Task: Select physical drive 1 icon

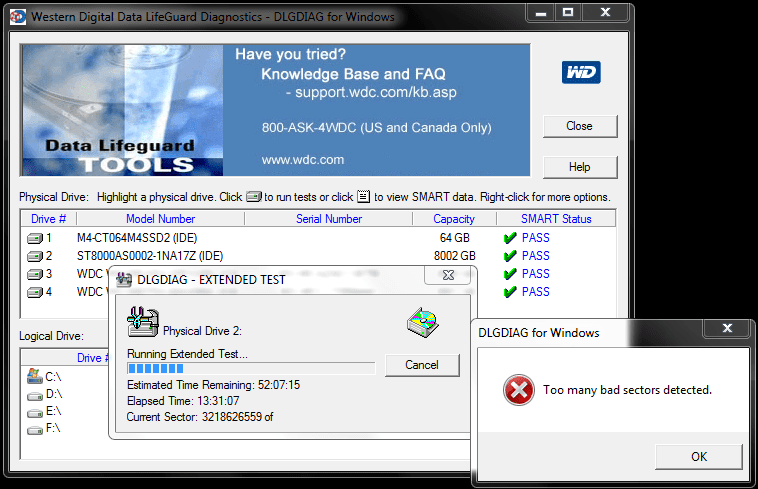Action: (35, 238)
